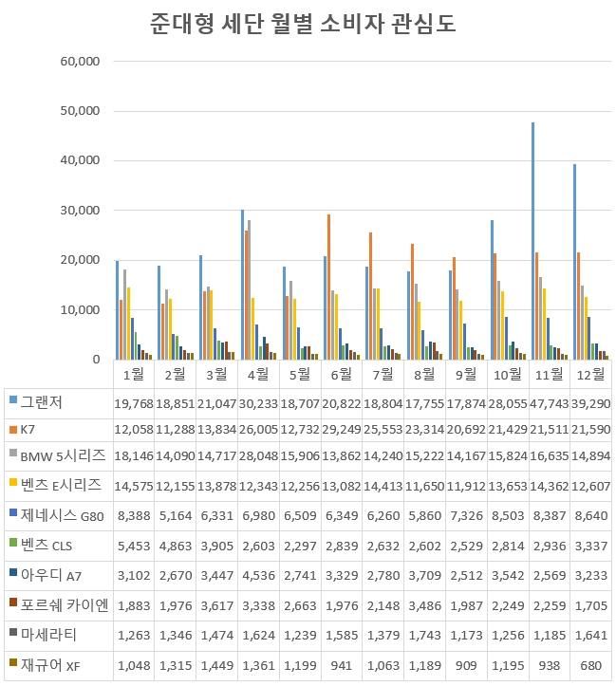Select the 재규어 XF legend swatch
Image resolution: width=616 pixels, height=686 pixels.
click(x=11, y=664)
